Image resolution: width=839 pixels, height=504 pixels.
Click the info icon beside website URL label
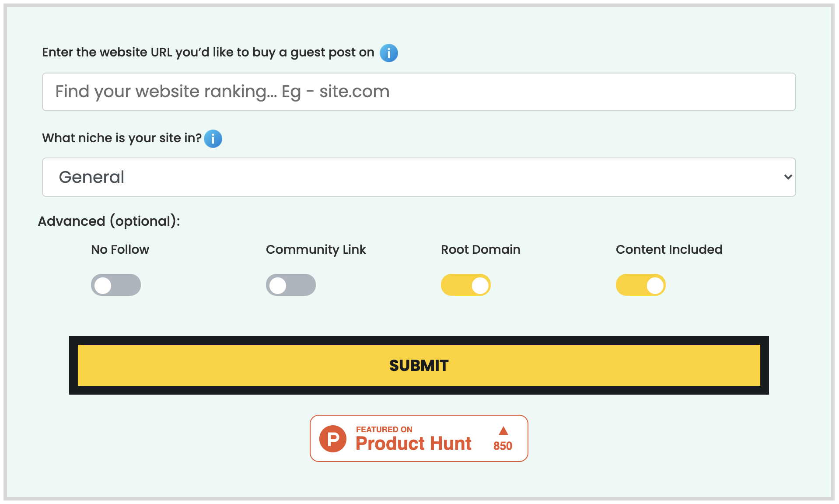click(388, 53)
